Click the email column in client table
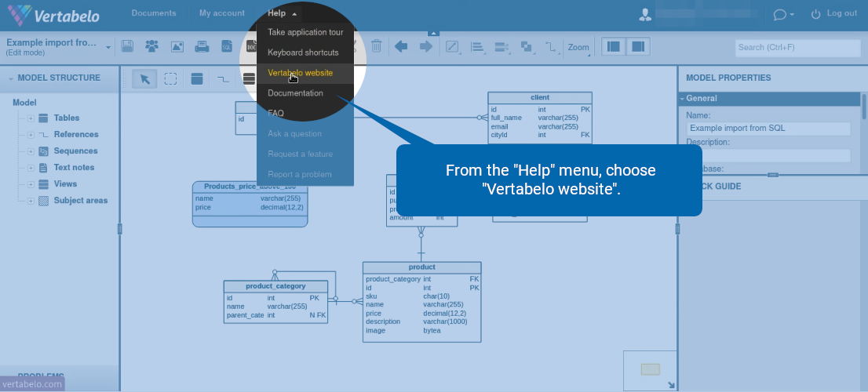This screenshot has width=868, height=392. [x=540, y=126]
